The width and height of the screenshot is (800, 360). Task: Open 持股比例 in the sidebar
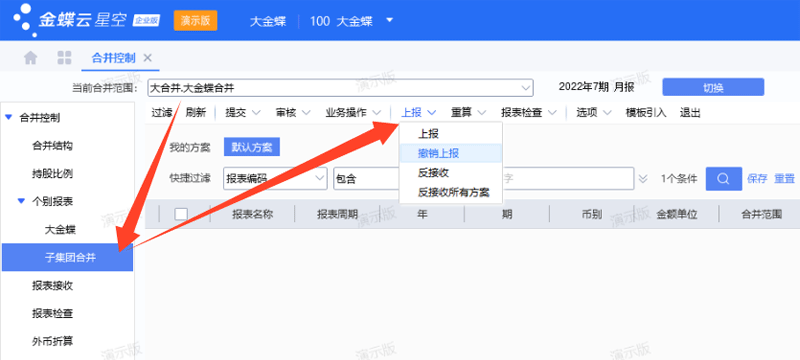click(x=53, y=173)
